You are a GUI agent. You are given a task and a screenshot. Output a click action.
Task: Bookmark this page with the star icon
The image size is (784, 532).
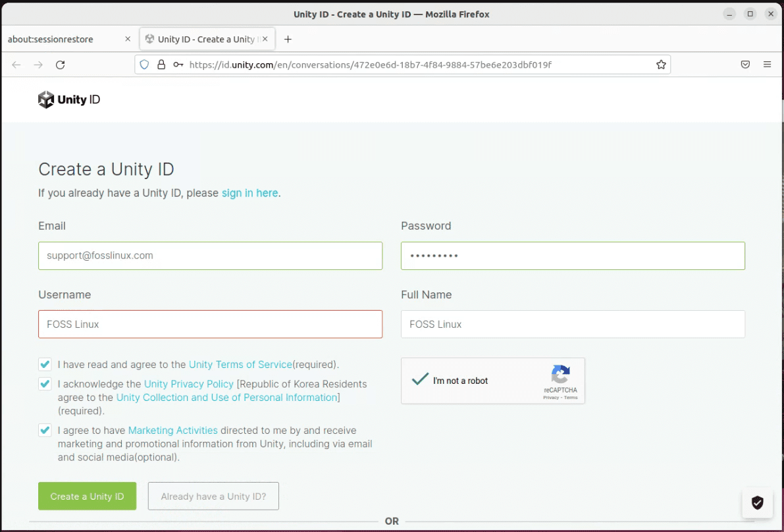pyautogui.click(x=661, y=65)
